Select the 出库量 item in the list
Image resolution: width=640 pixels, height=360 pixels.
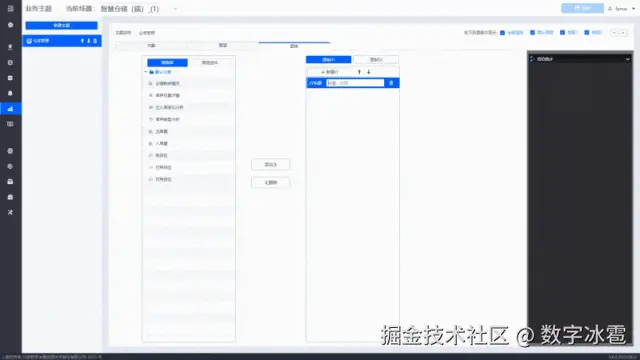(x=189, y=131)
